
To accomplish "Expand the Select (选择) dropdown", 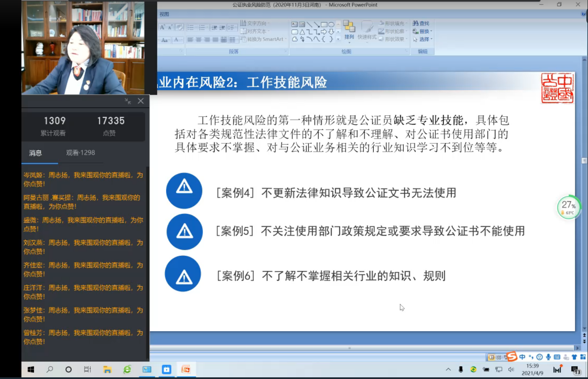I will coord(423,39).
